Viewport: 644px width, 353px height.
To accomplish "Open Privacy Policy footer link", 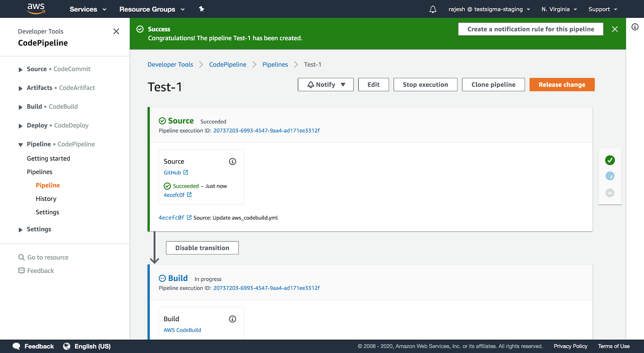I will click(570, 346).
